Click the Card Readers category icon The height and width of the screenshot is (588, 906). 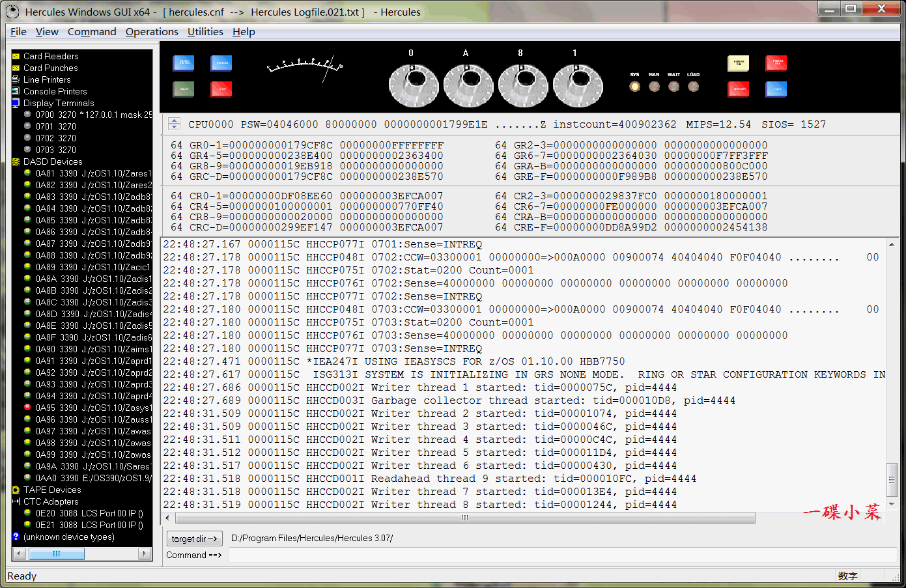click(16, 56)
